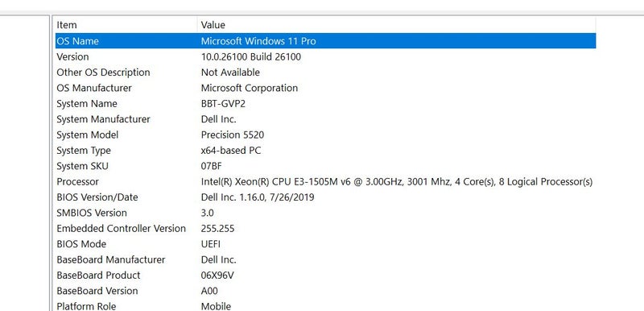The height and width of the screenshot is (311, 644).
Task: Click the Dell Inc. 1.16.0, 7/26/2019 value
Action: pyautogui.click(x=258, y=197)
